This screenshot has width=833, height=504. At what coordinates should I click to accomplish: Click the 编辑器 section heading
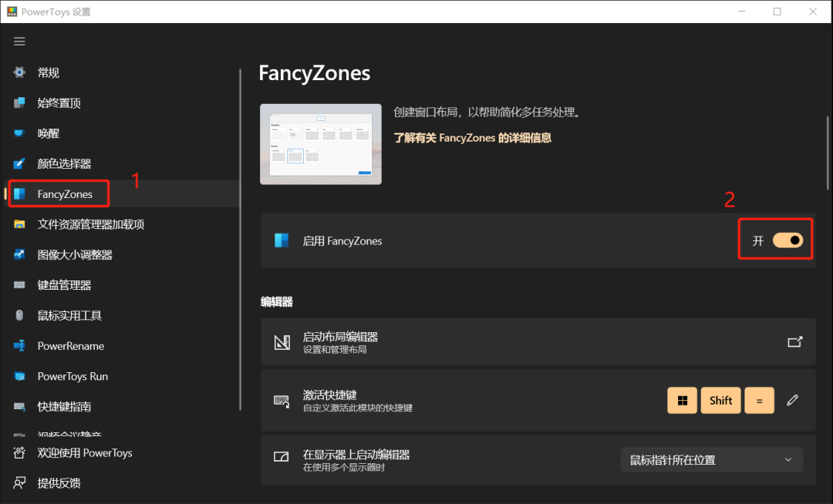[x=277, y=302]
